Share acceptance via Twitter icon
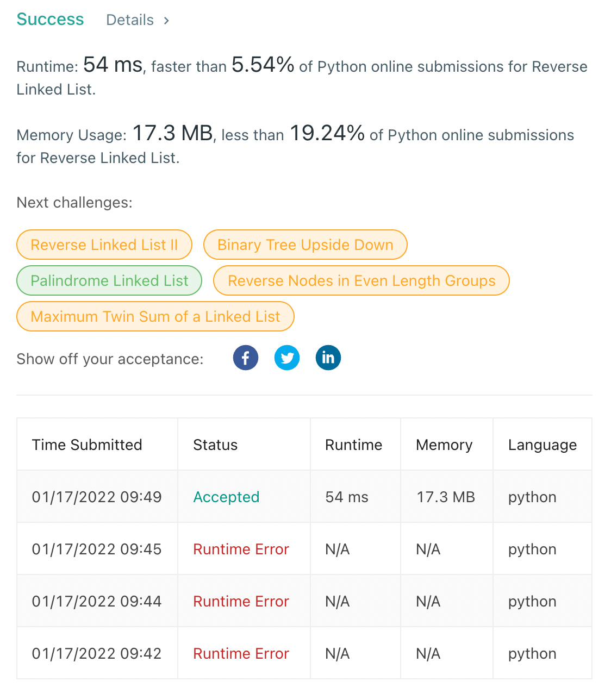611x700 pixels. pos(287,358)
